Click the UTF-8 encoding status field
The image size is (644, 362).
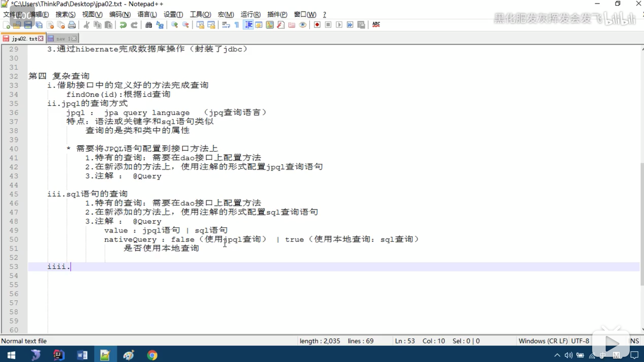pos(580,341)
